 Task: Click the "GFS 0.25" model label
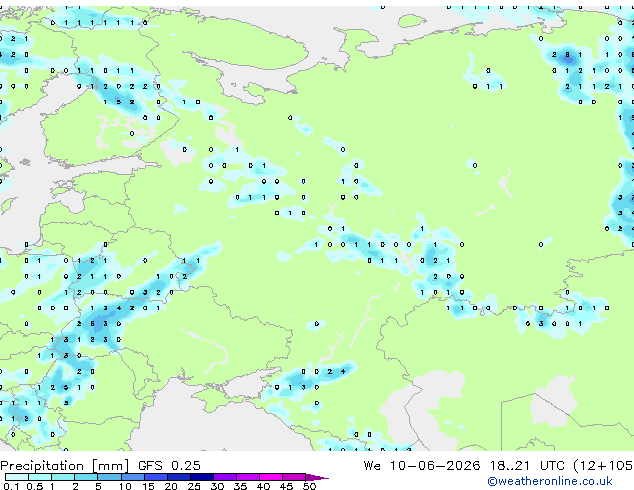point(169,466)
